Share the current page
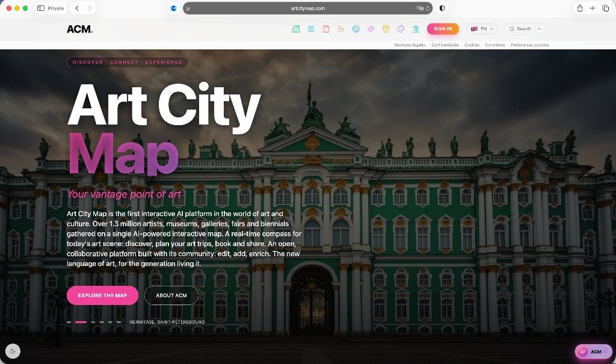Screen dimensions: 616x364 point(579,8)
